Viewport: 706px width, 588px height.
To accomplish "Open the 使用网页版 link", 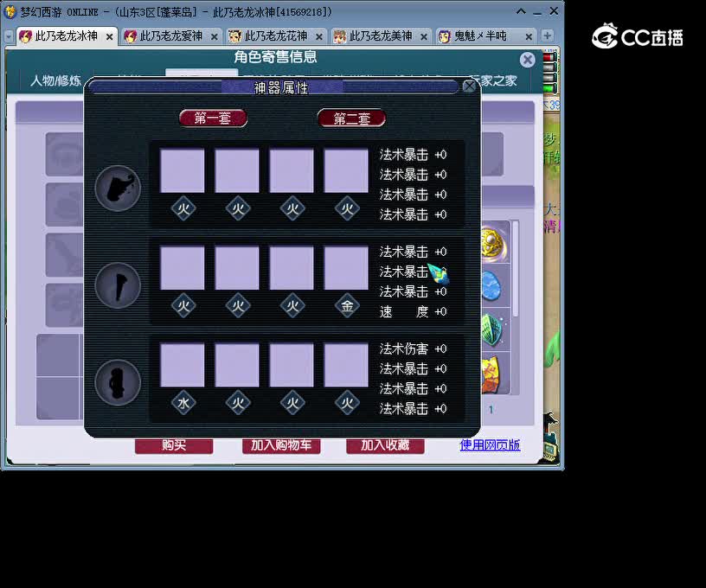I will 490,445.
